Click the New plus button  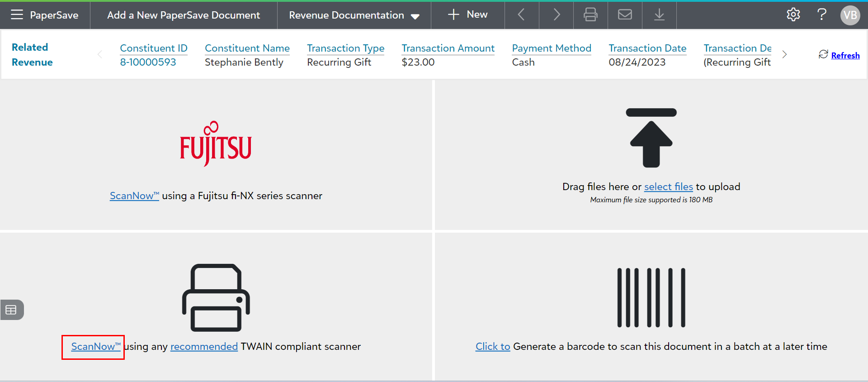[467, 15]
